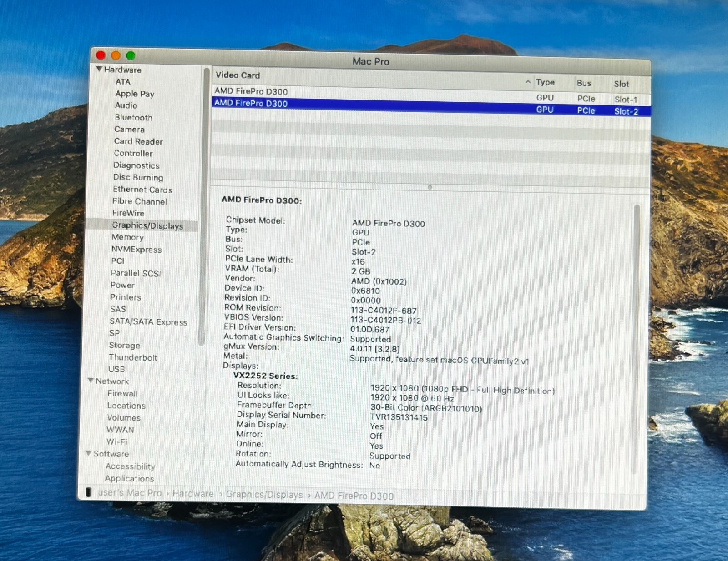Select Locations under Network
Screen dimensions: 728x561
point(126,406)
